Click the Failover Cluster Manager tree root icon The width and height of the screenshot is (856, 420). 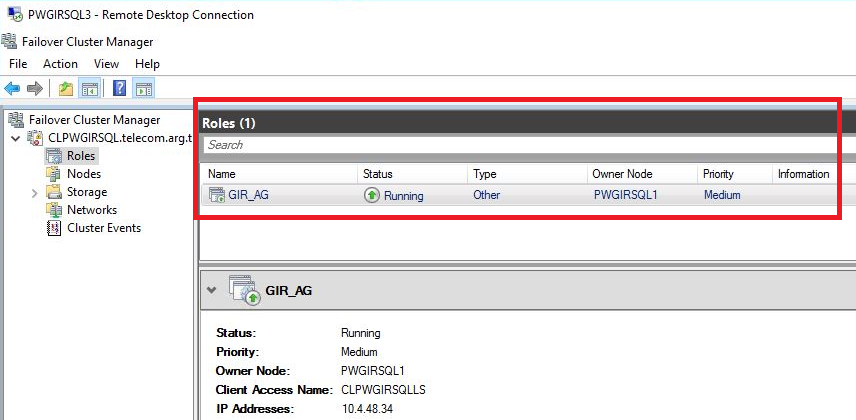pos(16,120)
